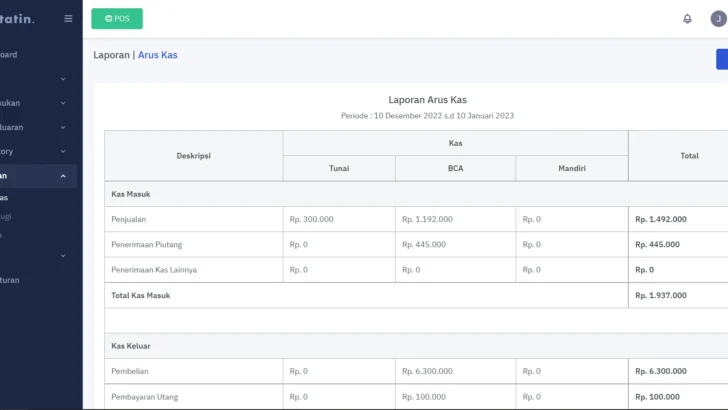
Task: Click the blue Arus Kas breadcrumb link
Action: pyautogui.click(x=157, y=55)
